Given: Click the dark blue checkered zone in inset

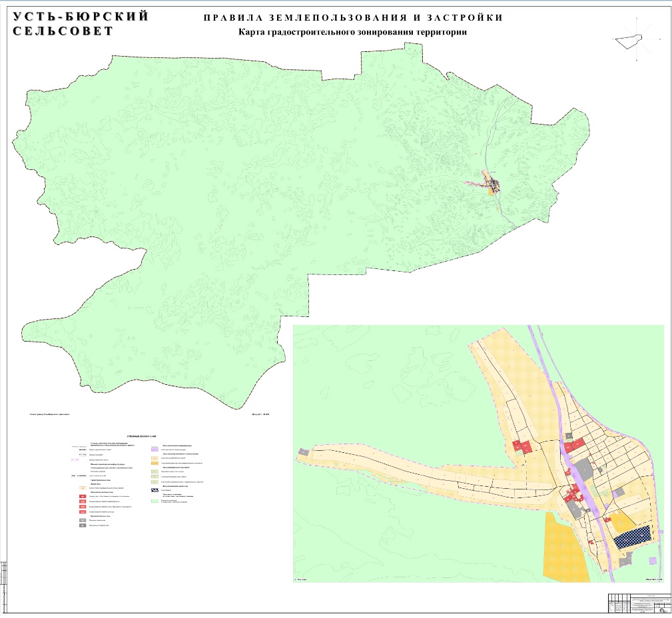Looking at the screenshot, I should 631,537.
